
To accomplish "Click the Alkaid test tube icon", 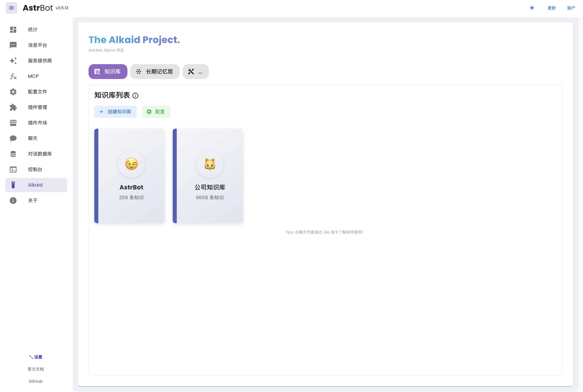I will click(x=13, y=185).
